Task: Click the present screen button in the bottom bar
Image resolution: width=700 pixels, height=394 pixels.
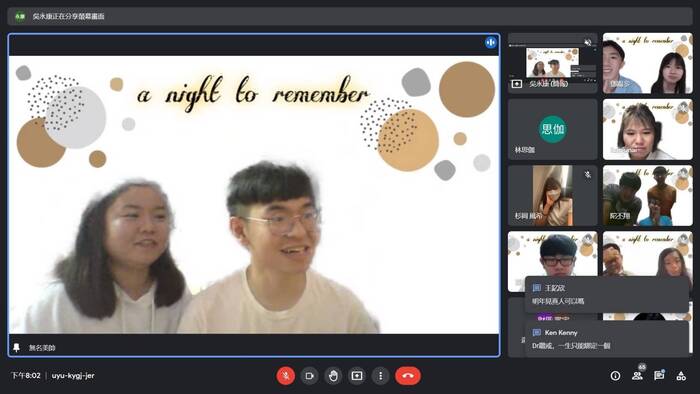Action: click(357, 376)
